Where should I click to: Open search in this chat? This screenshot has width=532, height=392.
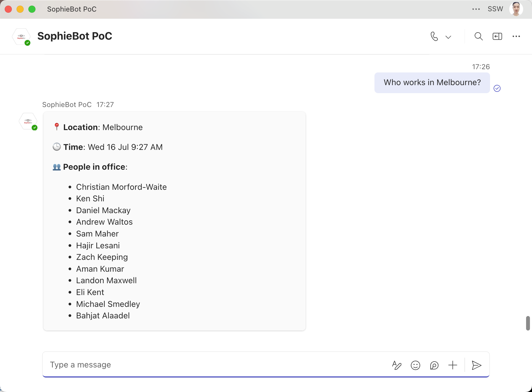tap(479, 36)
